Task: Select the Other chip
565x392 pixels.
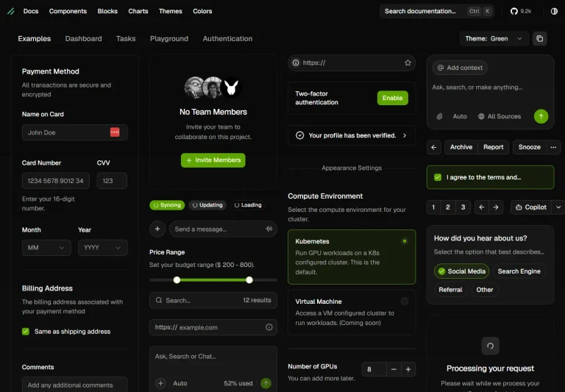Action: [x=485, y=290]
